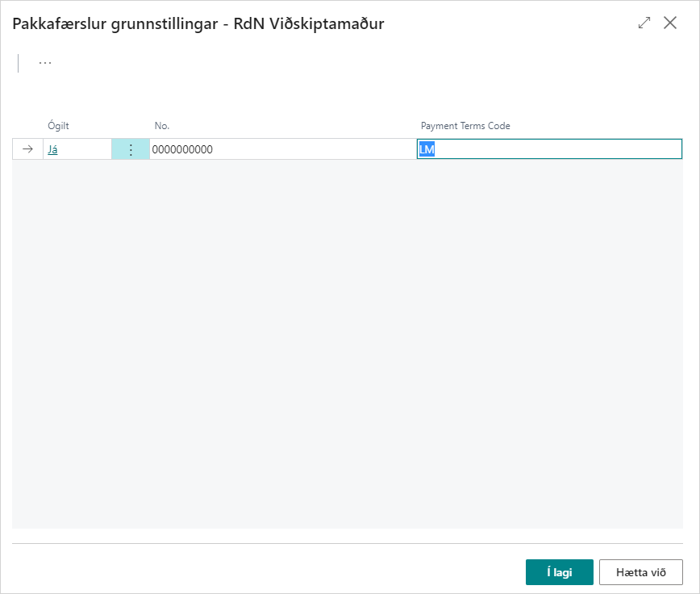Sort by the Ógilt column header
Image resolution: width=700 pixels, height=594 pixels.
click(x=59, y=126)
